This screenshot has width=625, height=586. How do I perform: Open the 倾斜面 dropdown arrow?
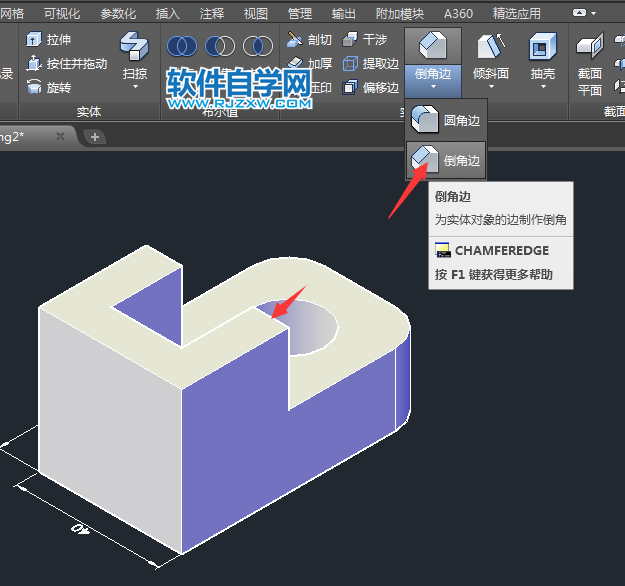click(490, 87)
